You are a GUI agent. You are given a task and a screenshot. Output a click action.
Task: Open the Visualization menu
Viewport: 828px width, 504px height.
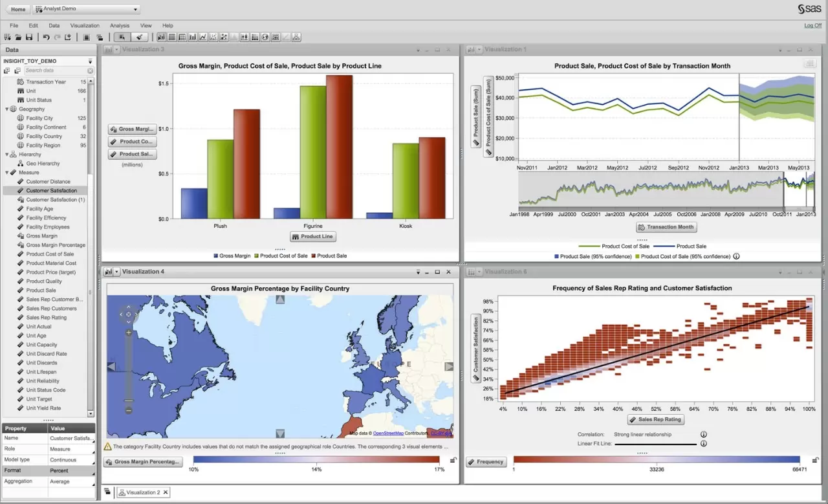point(85,25)
